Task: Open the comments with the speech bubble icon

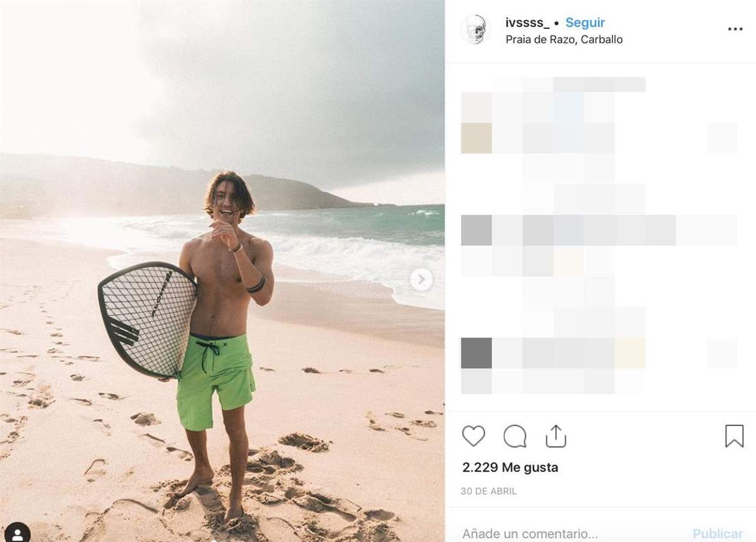Action: (x=515, y=435)
